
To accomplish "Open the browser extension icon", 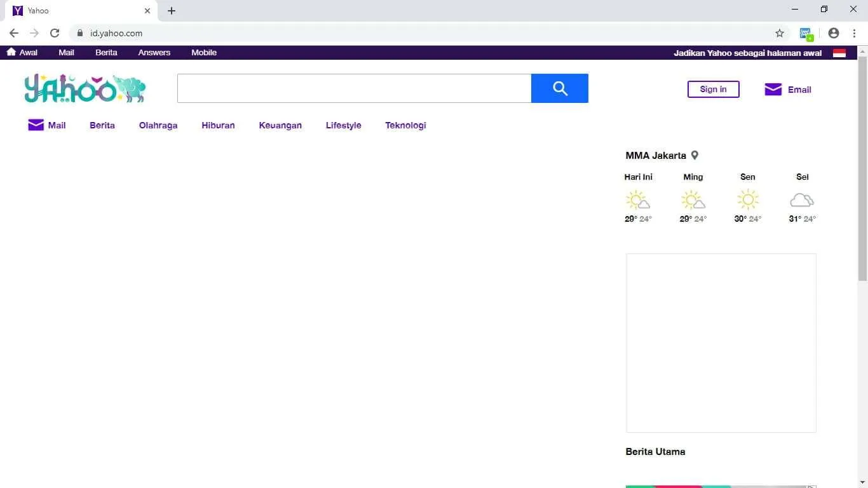I will click(x=806, y=34).
